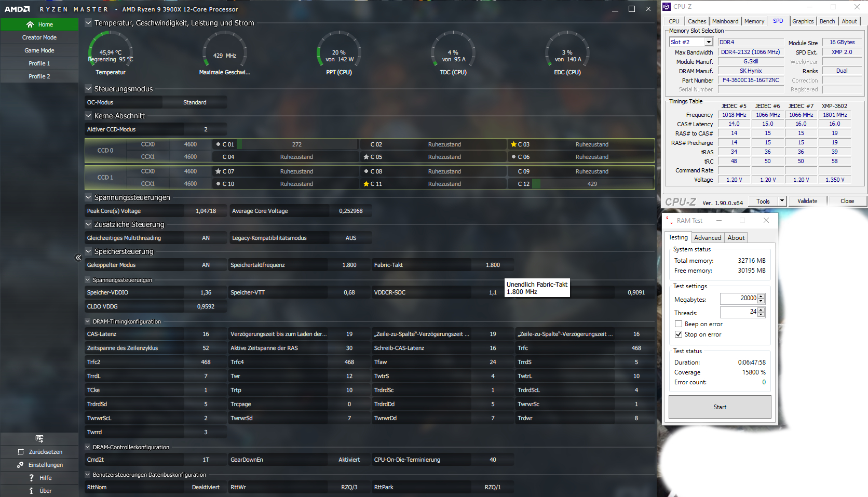Select Creator Mode in the sidebar
The height and width of the screenshot is (497, 868).
(x=39, y=37)
